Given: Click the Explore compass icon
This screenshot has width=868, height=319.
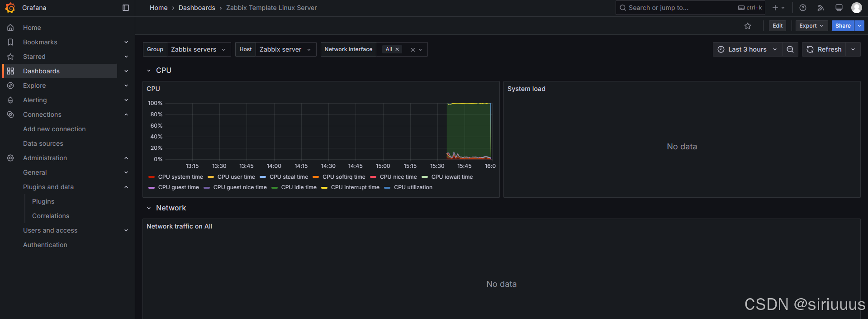Looking at the screenshot, I should (10, 86).
